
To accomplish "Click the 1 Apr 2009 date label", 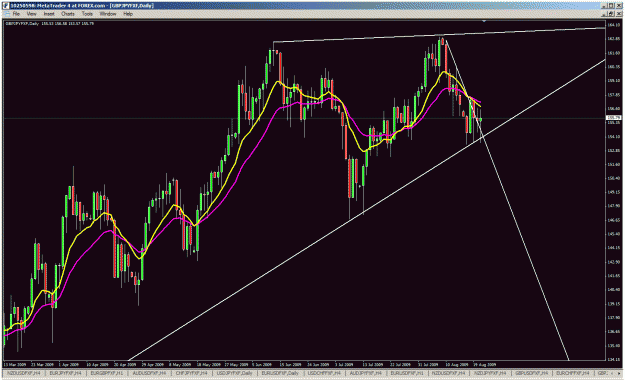I will pyautogui.click(x=69, y=364).
